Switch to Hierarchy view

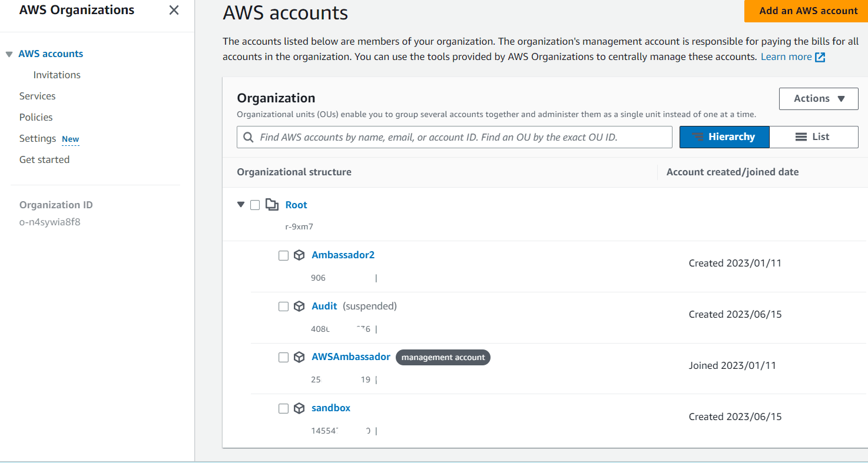[724, 137]
